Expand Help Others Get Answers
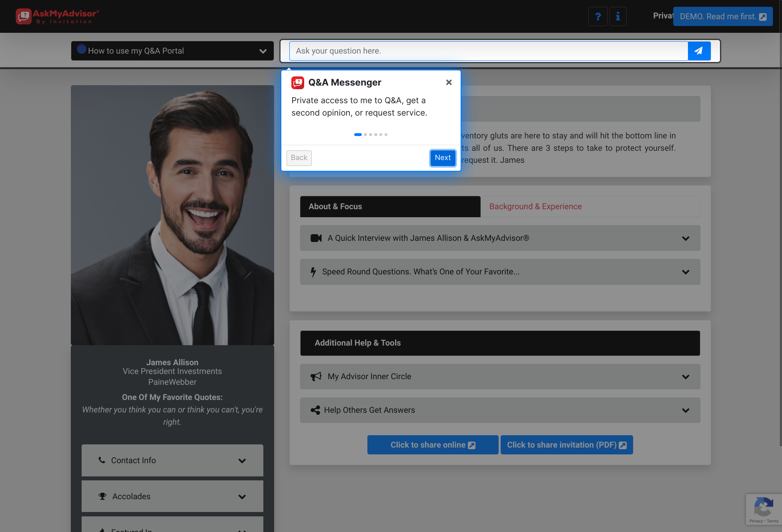 tap(500, 410)
